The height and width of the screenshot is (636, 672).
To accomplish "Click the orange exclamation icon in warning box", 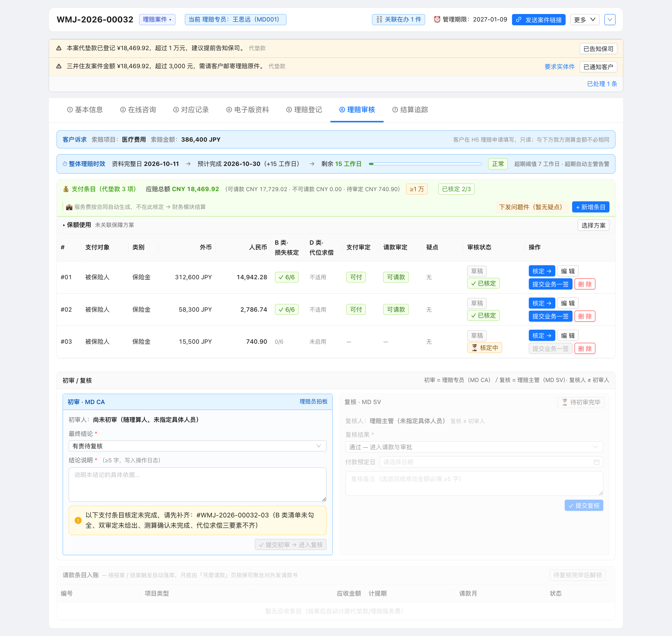I will pos(78,521).
